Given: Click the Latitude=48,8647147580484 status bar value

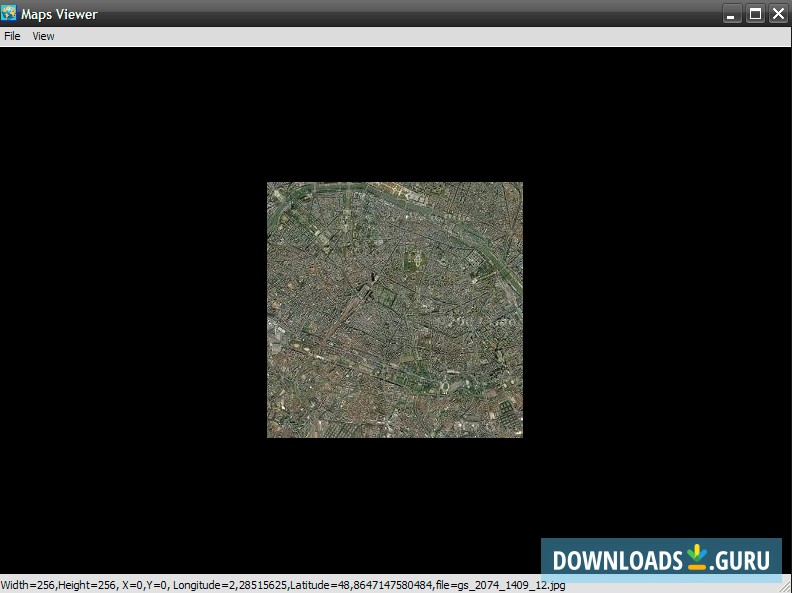Looking at the screenshot, I should coord(361,585).
